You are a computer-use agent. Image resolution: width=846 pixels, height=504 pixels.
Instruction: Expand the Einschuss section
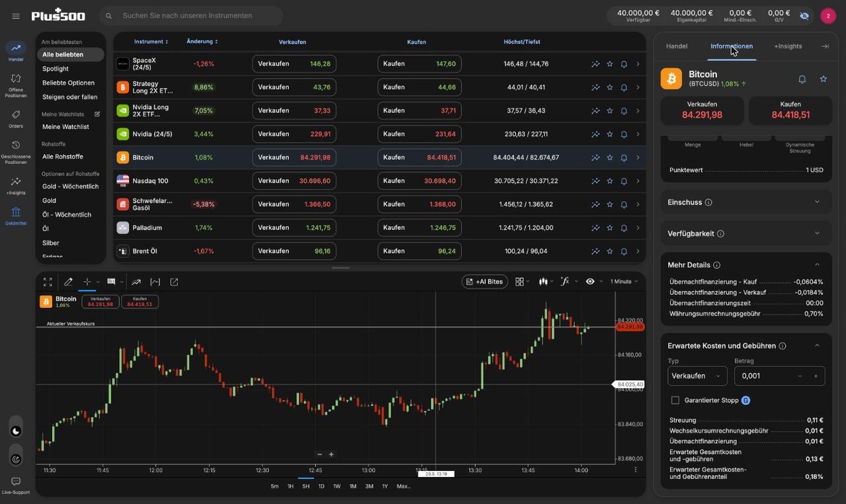pyautogui.click(x=746, y=202)
